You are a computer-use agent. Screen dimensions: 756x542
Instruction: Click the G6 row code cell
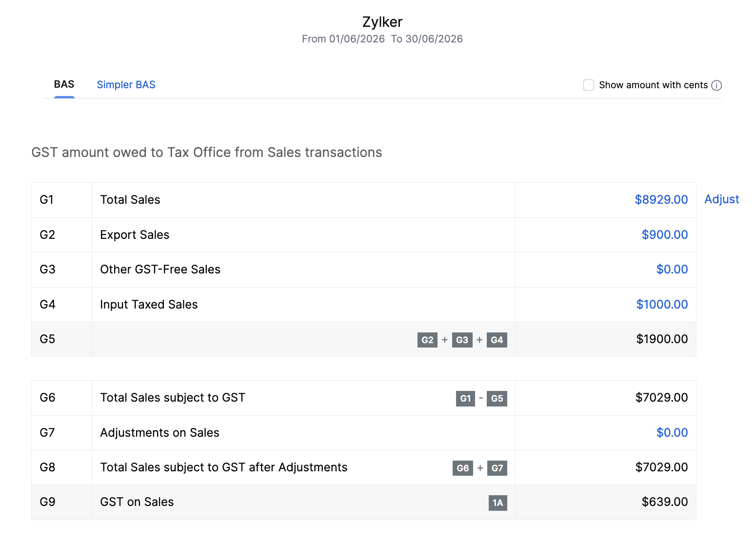point(61,398)
